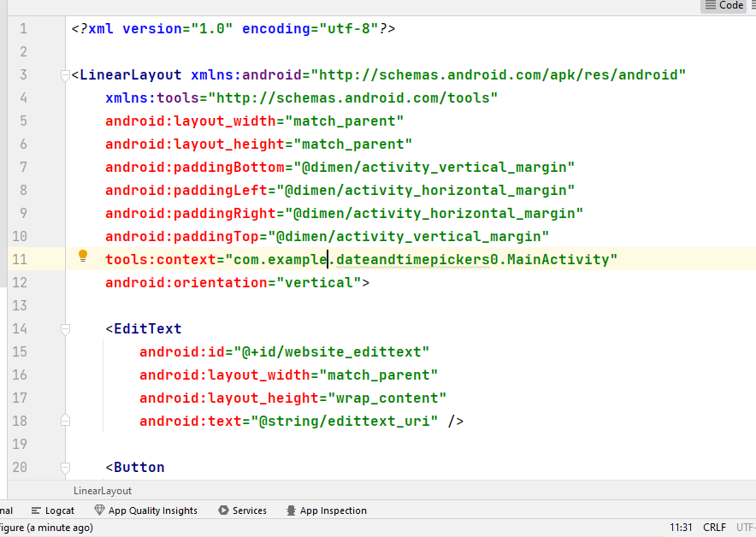
Task: Click the status message '(a minute ago)'
Action: click(x=59, y=528)
